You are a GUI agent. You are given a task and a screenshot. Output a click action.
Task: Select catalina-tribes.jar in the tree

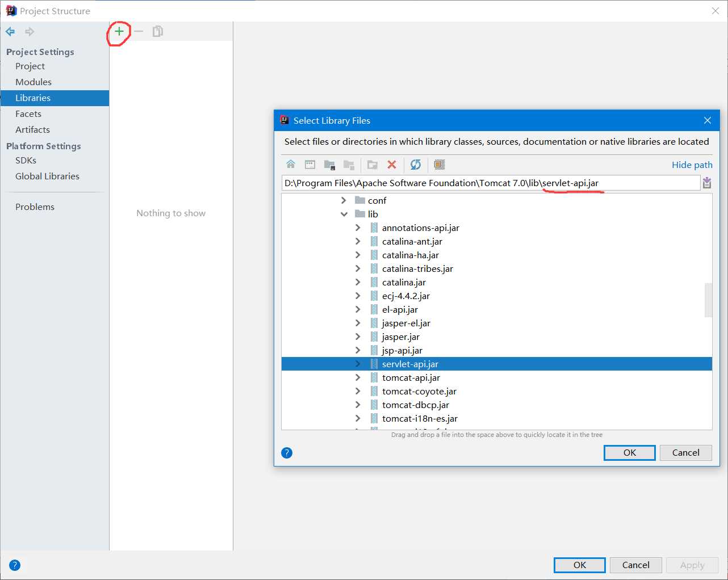pos(417,268)
